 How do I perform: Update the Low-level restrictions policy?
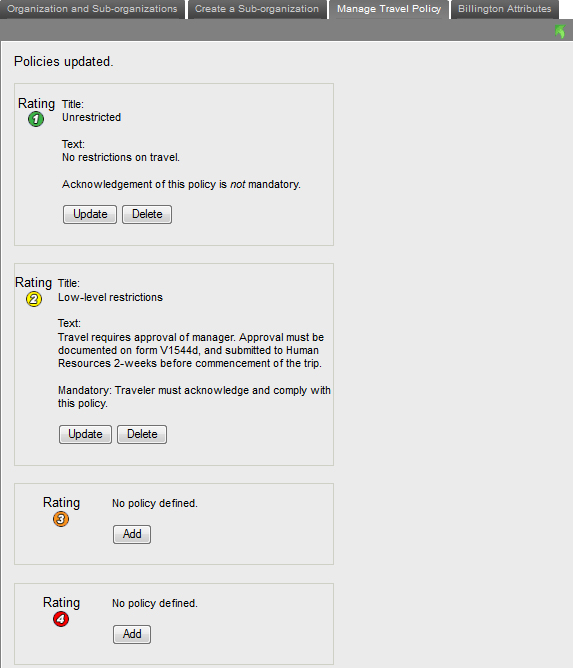[85, 434]
